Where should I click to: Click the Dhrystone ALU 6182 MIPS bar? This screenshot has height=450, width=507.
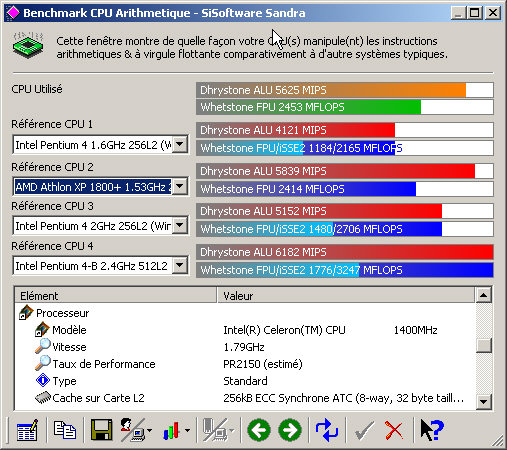coord(345,252)
